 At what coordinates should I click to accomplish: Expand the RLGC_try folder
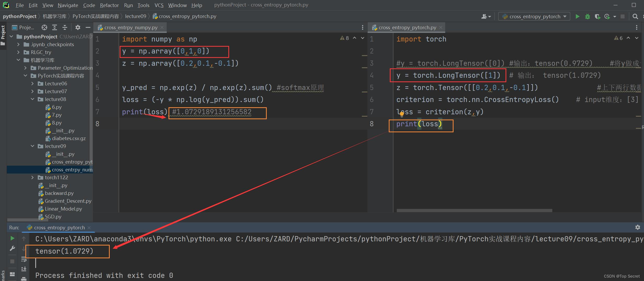18,52
